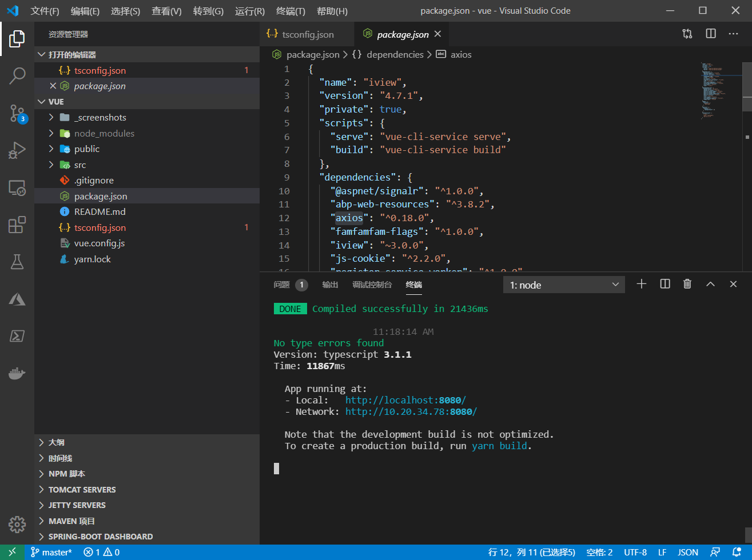Collapse the VUE folder section
The height and width of the screenshot is (560, 752).
(x=147, y=102)
